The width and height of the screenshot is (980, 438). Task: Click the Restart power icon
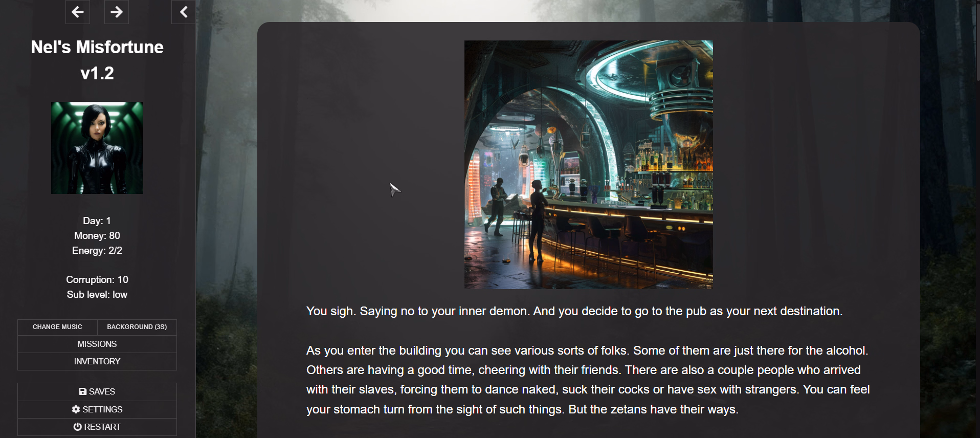coord(77,427)
